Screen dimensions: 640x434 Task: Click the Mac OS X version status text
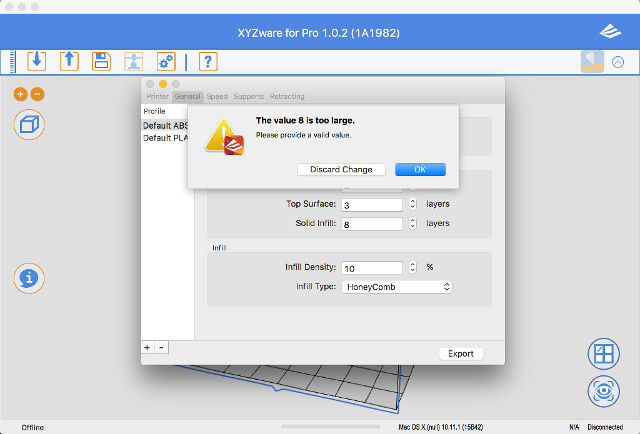coord(440,427)
